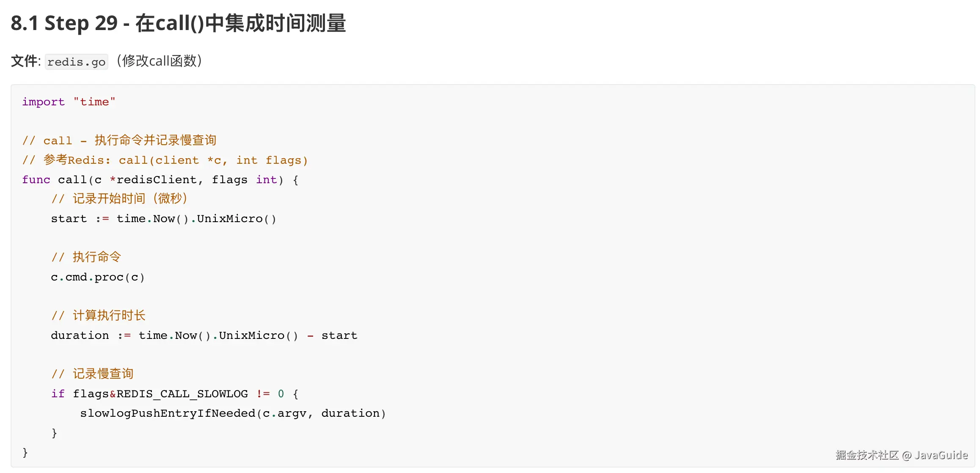Click the comment "记录开始时间（微秒）"
Screen dimensions: 980x473
tap(119, 199)
